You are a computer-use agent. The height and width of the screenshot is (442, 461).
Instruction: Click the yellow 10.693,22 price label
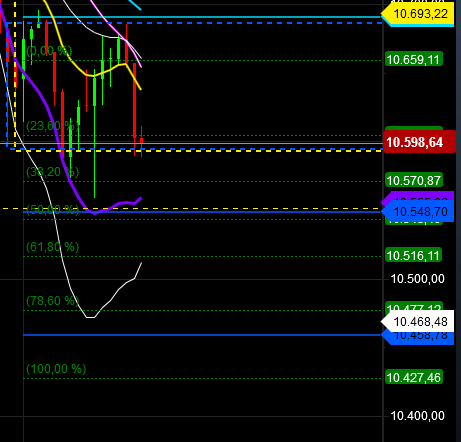click(x=417, y=14)
